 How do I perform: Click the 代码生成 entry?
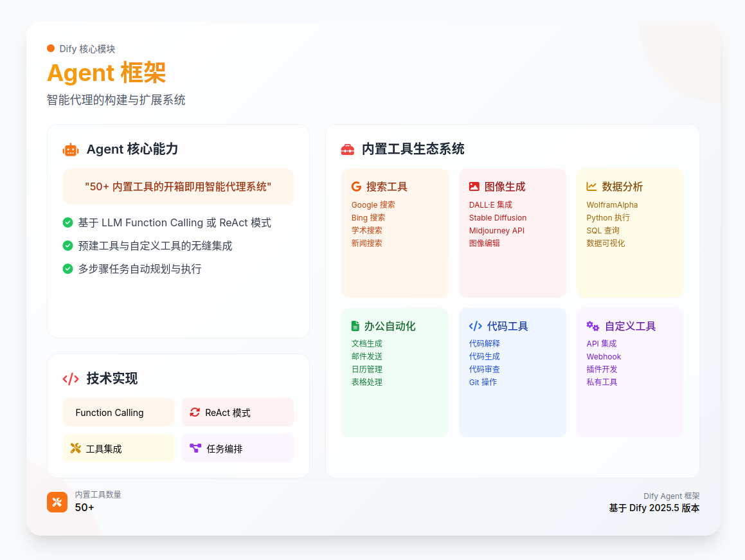(484, 357)
